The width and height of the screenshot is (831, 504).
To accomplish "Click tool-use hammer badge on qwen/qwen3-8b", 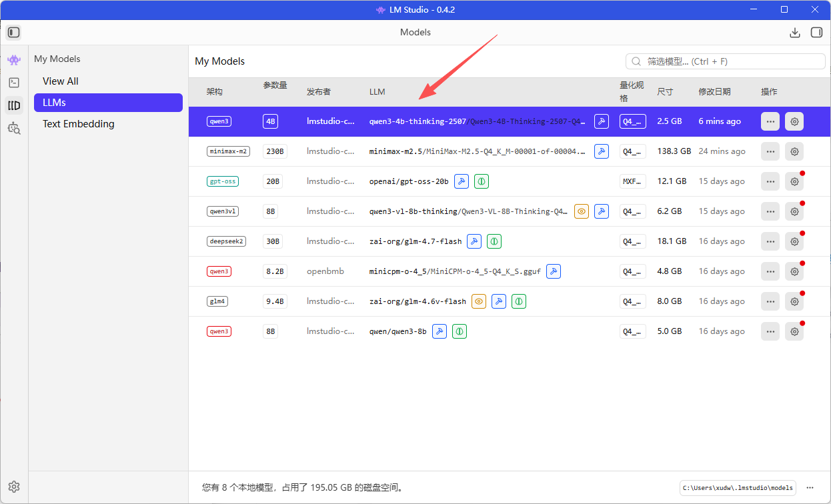I will pyautogui.click(x=440, y=331).
